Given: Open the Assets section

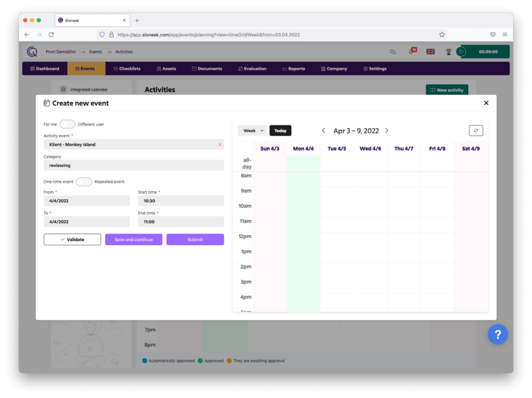Looking at the screenshot, I should (x=166, y=68).
